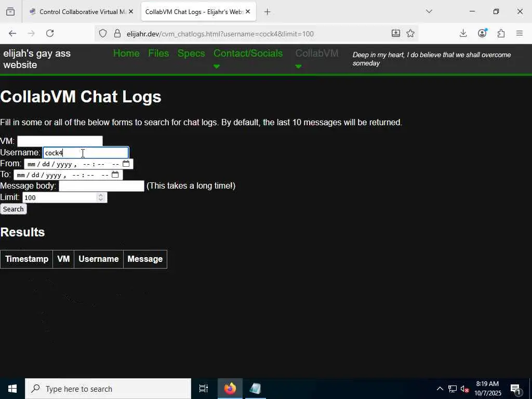The width and height of the screenshot is (532, 399).
Task: Click the To date-time field
Action: click(x=68, y=175)
